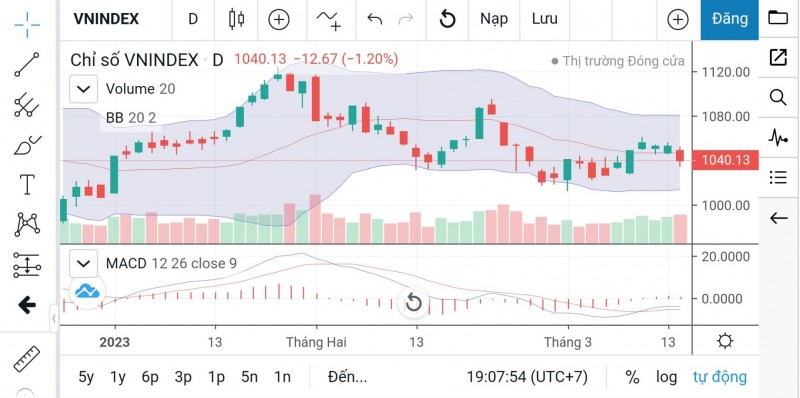Select the text annotation tool

27,184
